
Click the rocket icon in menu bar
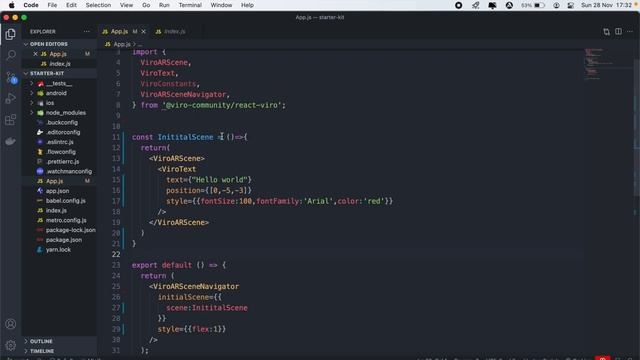tap(476, 5)
